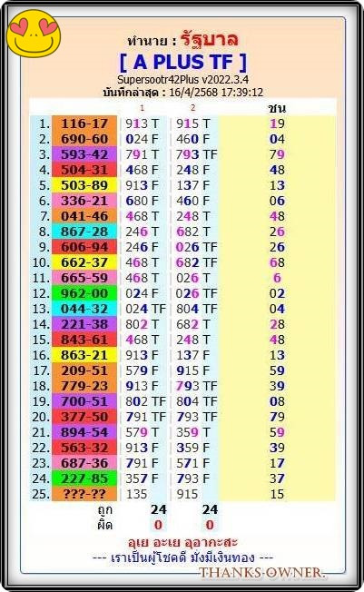This screenshot has height=592, width=364.
Task: Click prediction 915 in row 25
Action: click(187, 494)
